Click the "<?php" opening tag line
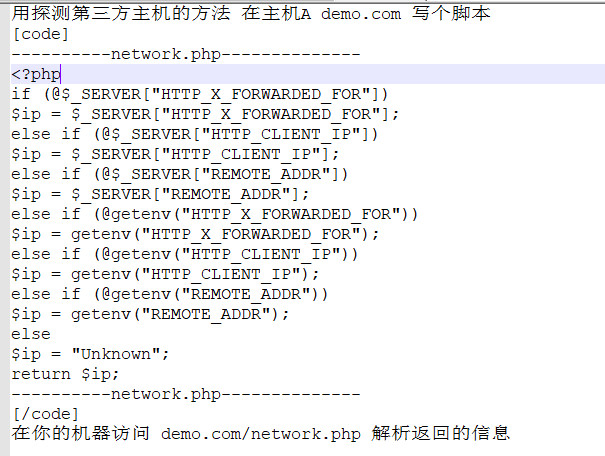605x456 pixels. tap(36, 74)
